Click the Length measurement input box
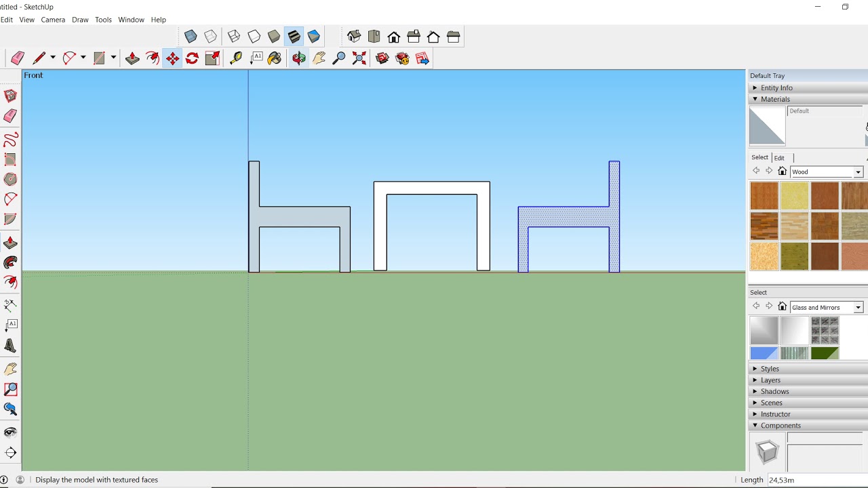 coord(817,480)
